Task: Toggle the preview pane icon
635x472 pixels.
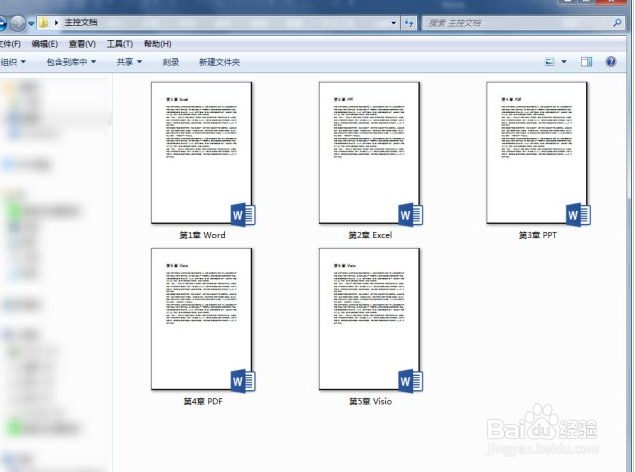Action: tap(586, 62)
